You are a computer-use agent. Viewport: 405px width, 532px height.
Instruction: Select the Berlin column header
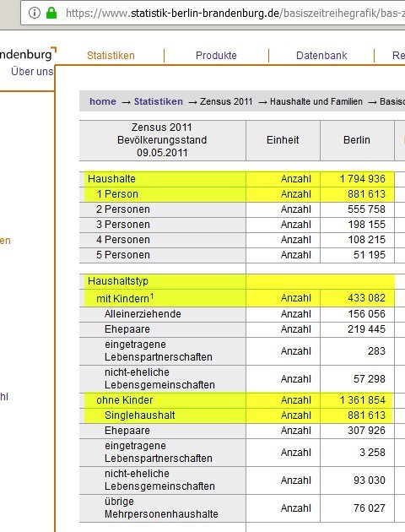[357, 140]
